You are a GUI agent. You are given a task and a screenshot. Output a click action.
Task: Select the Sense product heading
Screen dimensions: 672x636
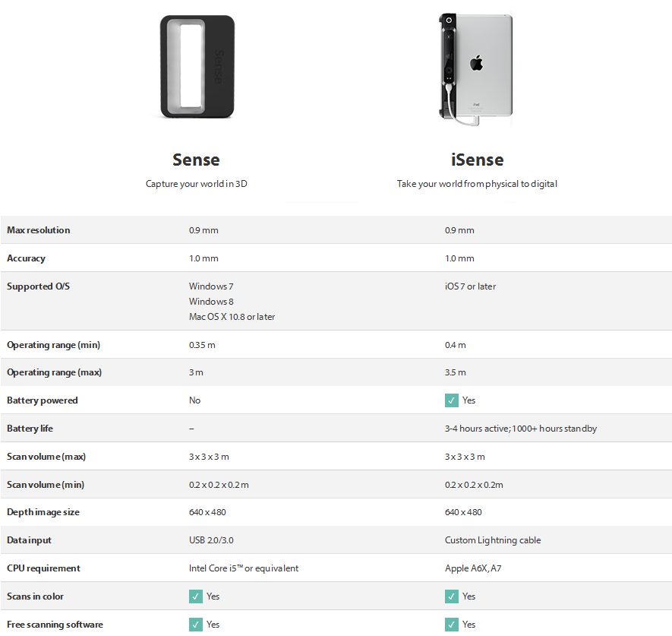197,160
